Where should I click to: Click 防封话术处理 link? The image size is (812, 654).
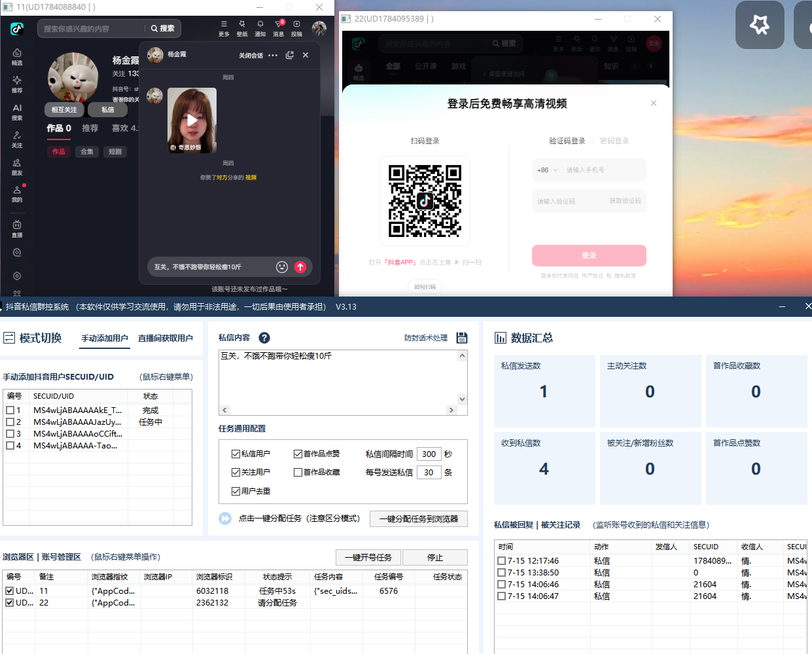pyautogui.click(x=426, y=338)
